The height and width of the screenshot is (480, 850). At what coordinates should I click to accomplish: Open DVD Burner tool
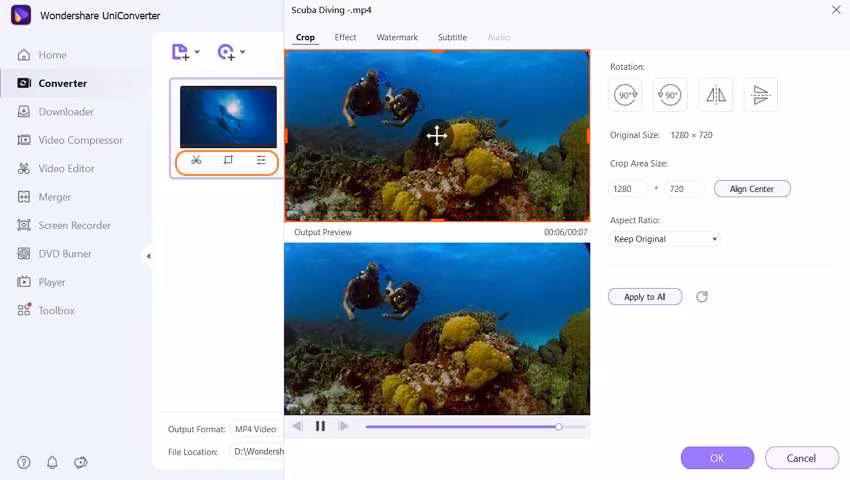(54, 254)
